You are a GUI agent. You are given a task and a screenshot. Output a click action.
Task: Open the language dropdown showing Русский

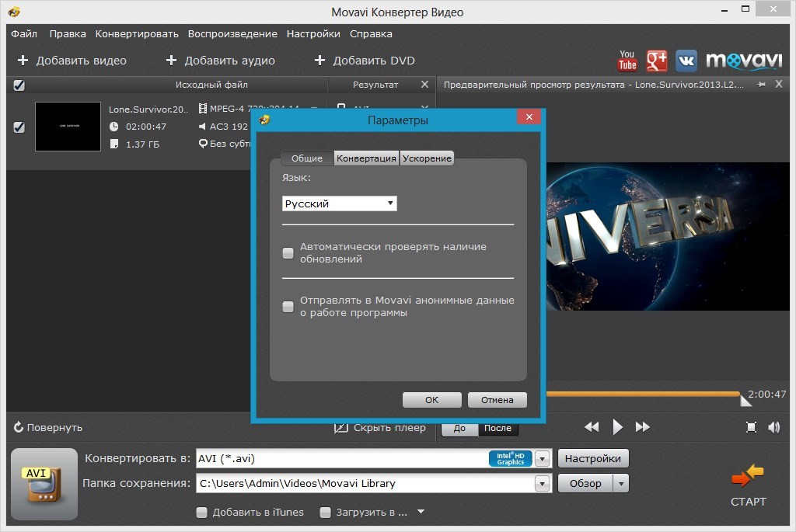pos(339,203)
